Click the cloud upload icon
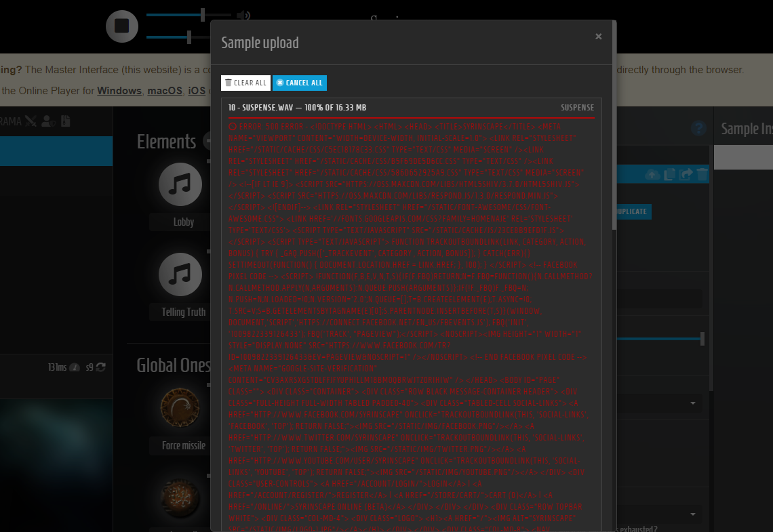 tap(652, 174)
